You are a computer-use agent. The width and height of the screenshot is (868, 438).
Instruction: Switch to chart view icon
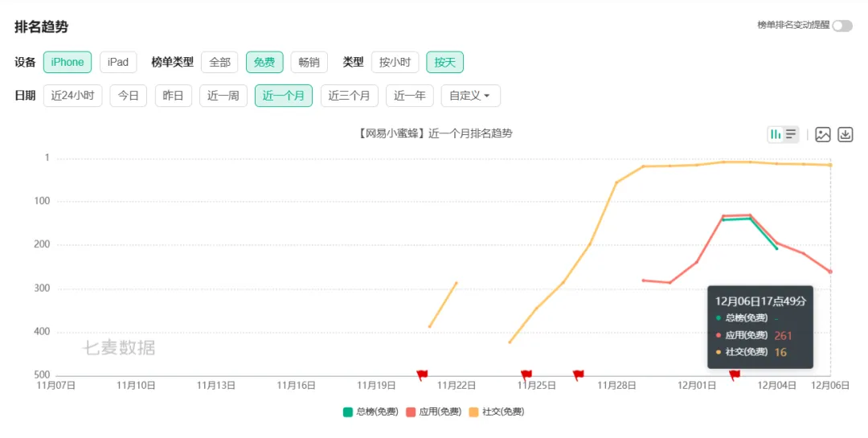776,134
